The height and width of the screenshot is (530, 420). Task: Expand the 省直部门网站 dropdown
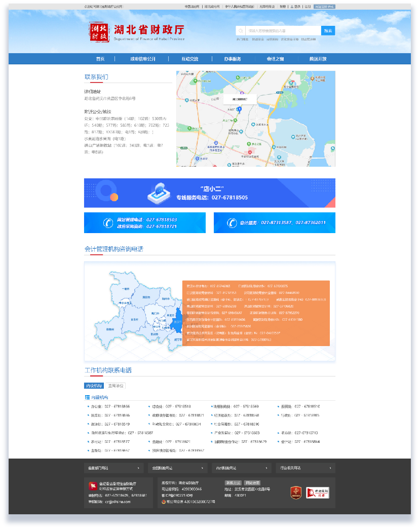pyautogui.click(x=114, y=468)
